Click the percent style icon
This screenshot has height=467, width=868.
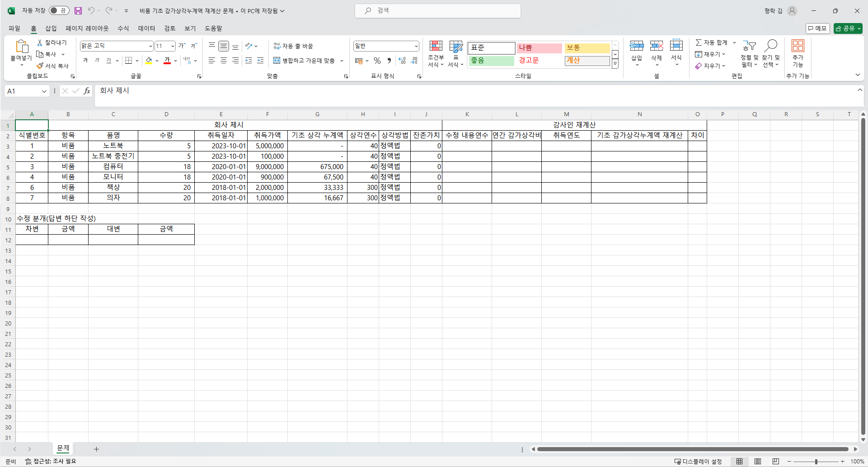pyautogui.click(x=377, y=61)
